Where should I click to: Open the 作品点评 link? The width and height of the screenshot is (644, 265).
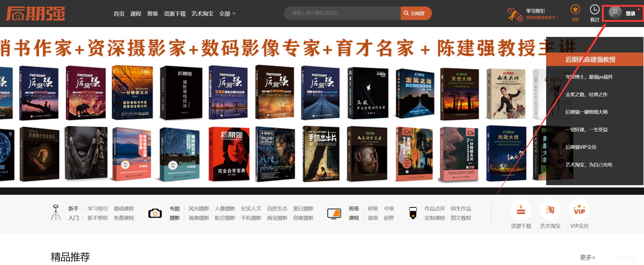(435, 209)
